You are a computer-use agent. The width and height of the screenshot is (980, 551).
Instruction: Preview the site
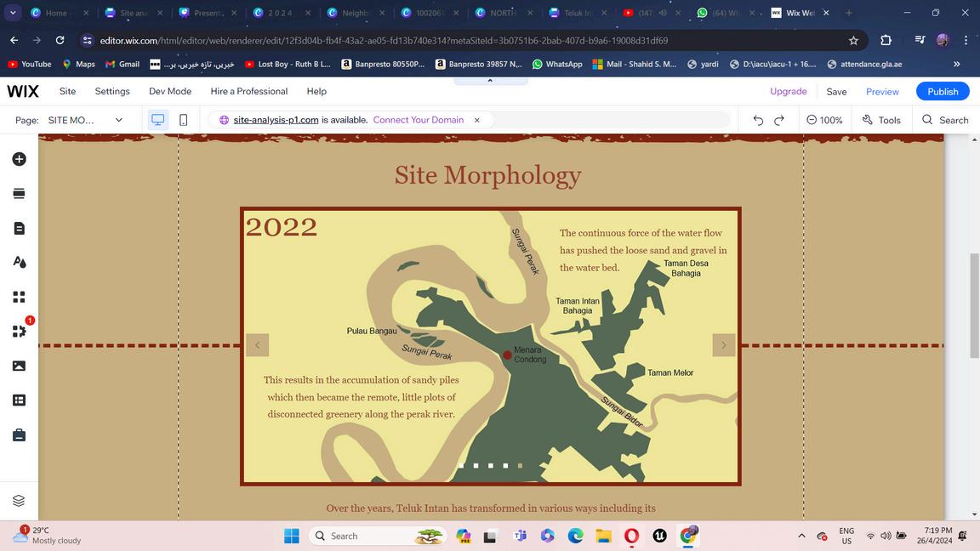[882, 91]
